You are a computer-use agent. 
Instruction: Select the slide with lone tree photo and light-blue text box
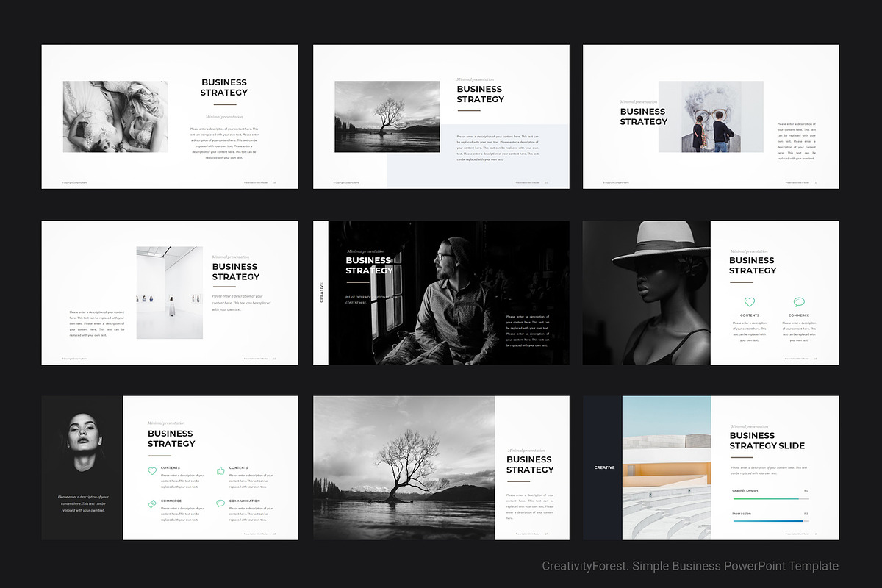coord(441,116)
